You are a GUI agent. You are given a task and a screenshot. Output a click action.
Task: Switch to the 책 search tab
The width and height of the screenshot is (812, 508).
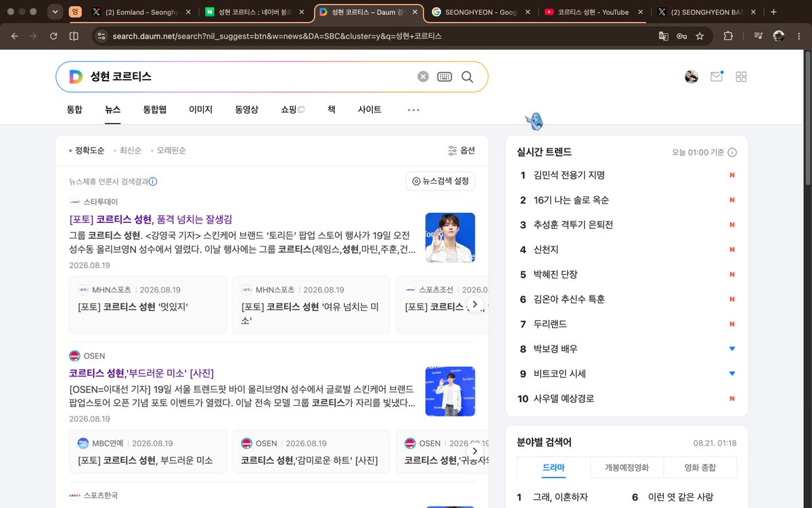(x=332, y=109)
